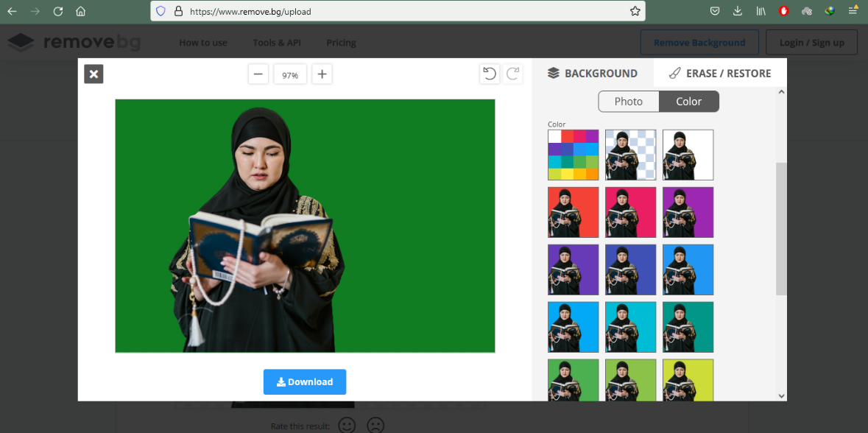
Task: Select the Photo background option
Action: [x=629, y=102]
